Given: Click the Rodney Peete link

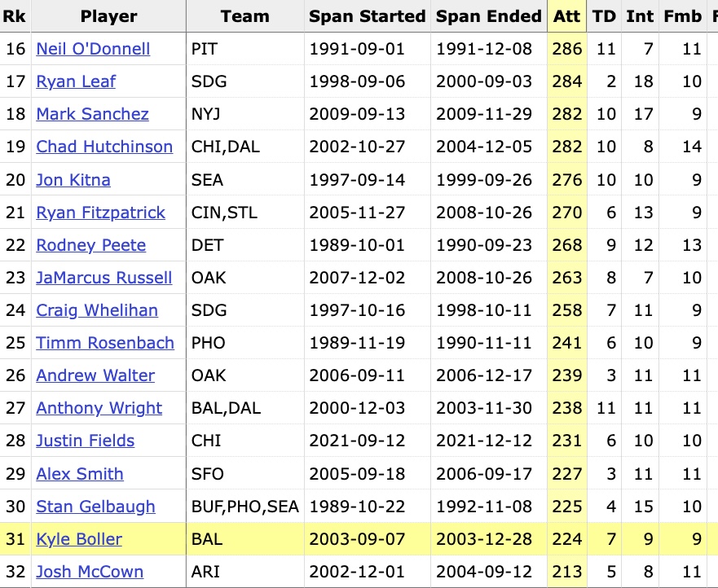Looking at the screenshot, I should click(91, 245).
